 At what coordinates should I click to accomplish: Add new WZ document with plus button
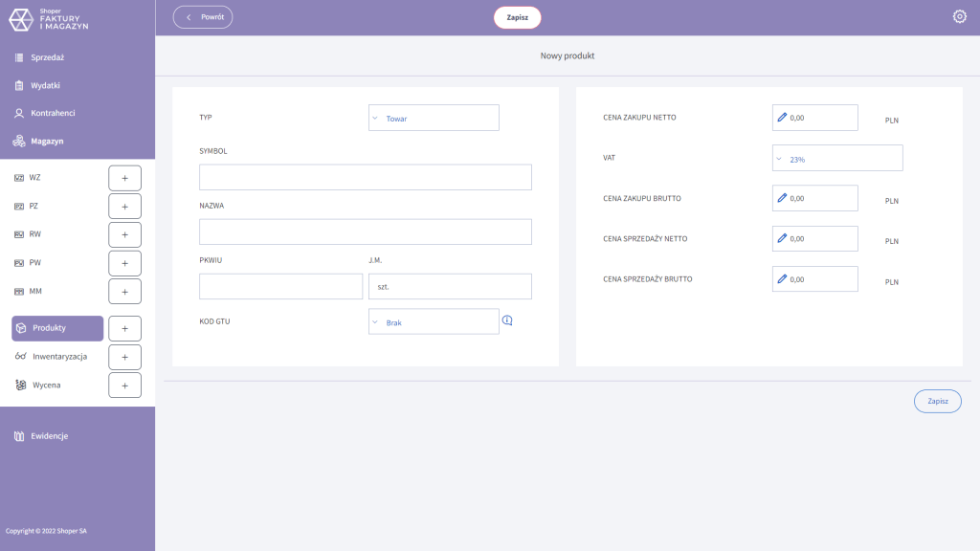click(124, 178)
